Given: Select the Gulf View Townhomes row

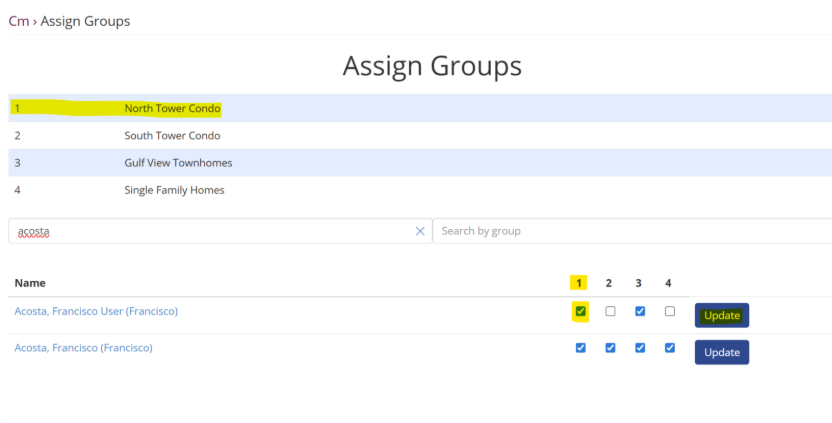Looking at the screenshot, I should [178, 162].
